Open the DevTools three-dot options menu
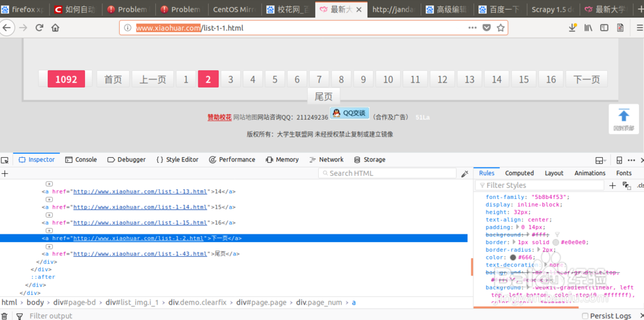Viewport: 644px width, 320px height. 631,160
